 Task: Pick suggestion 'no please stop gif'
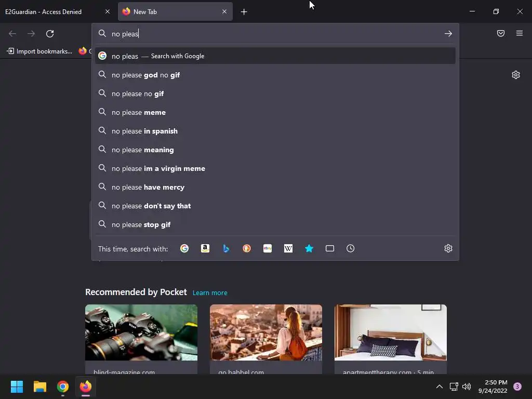coord(275,224)
